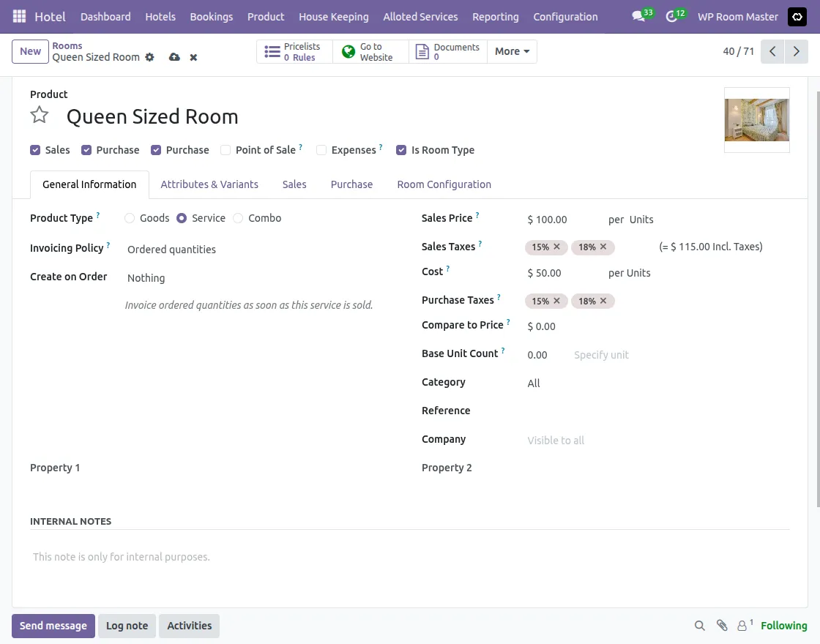Mark product as favorite star
820x644 pixels.
pyautogui.click(x=40, y=115)
